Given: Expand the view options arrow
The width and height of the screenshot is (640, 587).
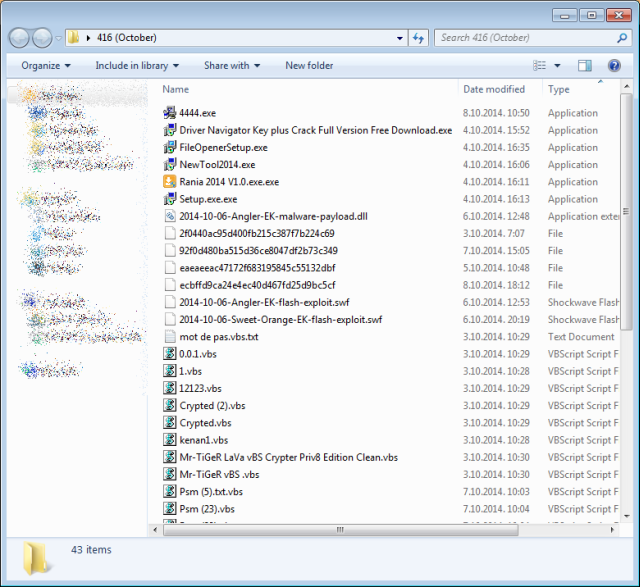Looking at the screenshot, I should (557, 65).
